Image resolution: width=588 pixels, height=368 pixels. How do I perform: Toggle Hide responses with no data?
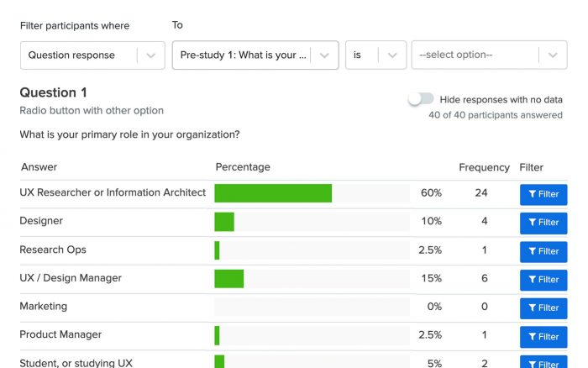point(421,99)
